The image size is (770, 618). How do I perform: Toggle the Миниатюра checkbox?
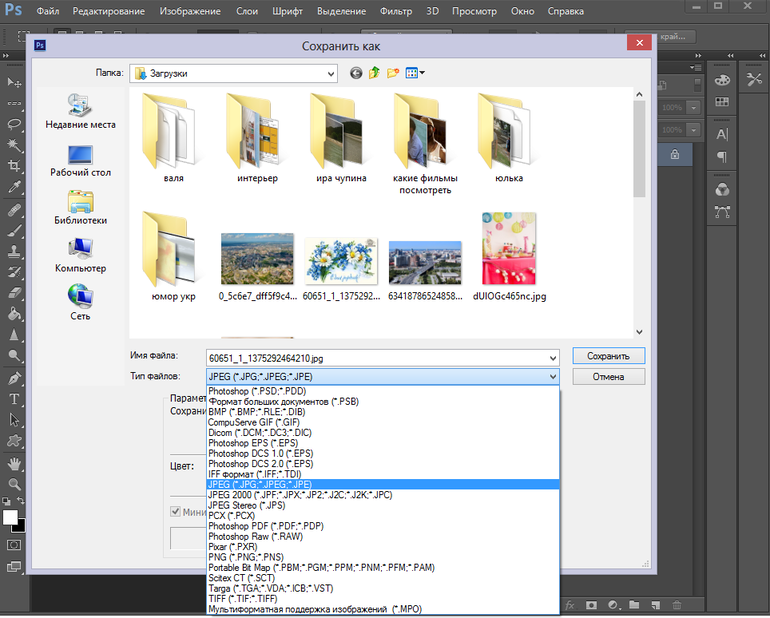point(176,512)
